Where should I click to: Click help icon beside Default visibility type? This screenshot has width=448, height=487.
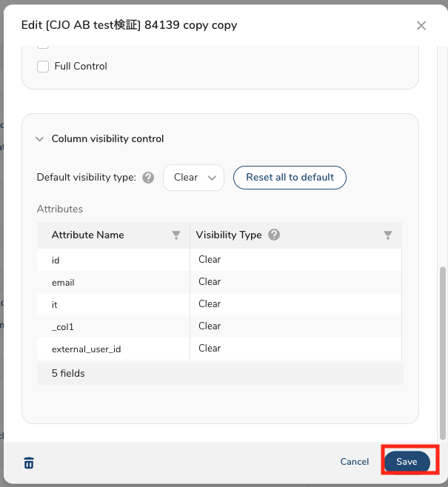pos(148,178)
